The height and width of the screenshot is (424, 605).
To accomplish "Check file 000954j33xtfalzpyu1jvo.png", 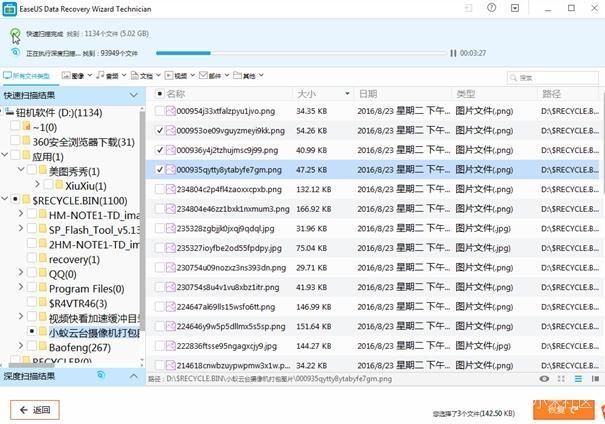I will pyautogui.click(x=159, y=111).
